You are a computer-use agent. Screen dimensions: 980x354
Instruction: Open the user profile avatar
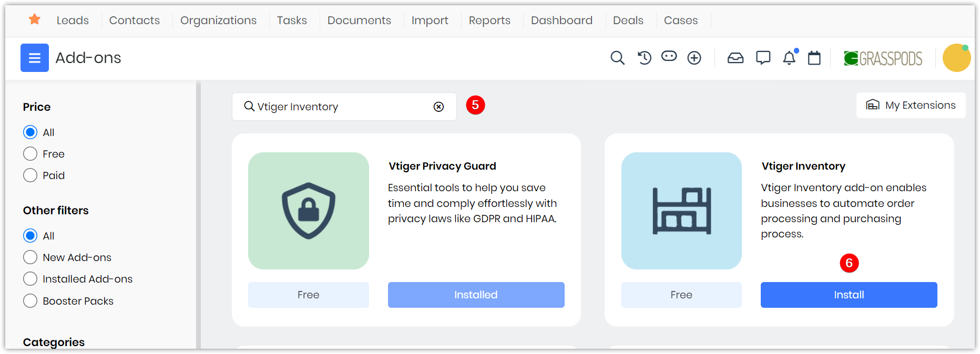click(957, 58)
